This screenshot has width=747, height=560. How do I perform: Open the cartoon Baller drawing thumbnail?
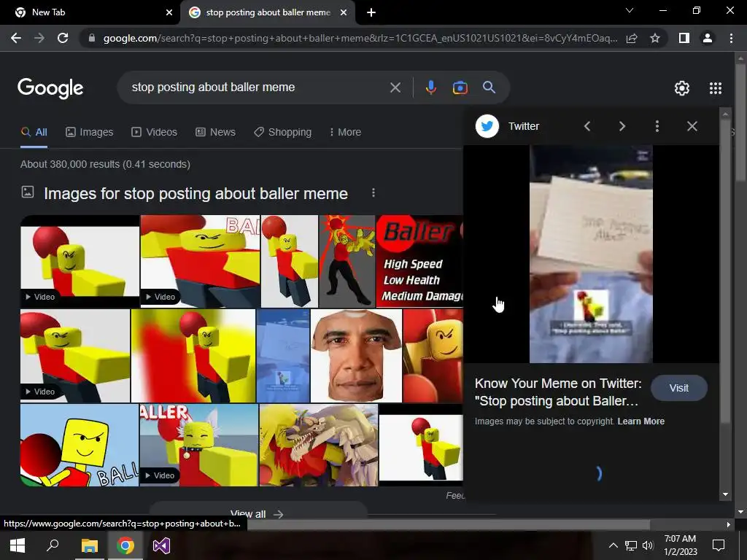click(x=79, y=446)
